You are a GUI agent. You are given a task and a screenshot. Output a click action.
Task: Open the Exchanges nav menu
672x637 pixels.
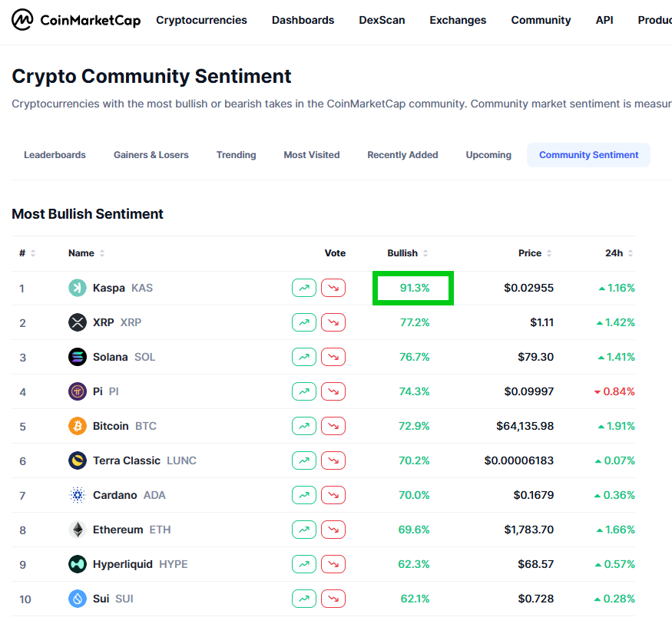pyautogui.click(x=458, y=20)
